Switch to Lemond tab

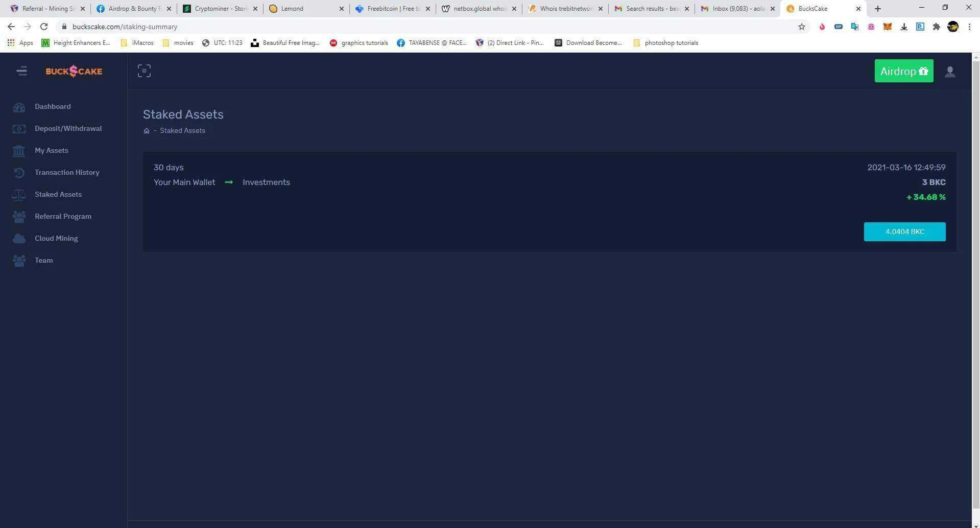[x=306, y=9]
